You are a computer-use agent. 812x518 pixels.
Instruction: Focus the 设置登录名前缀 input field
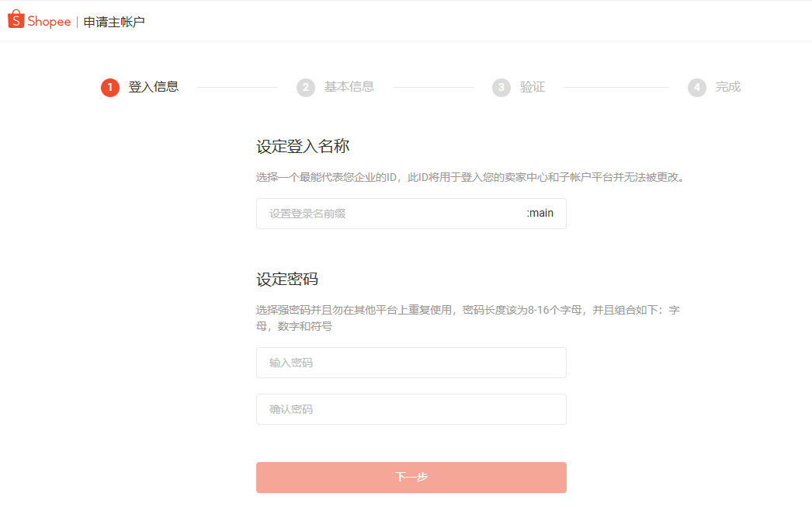coord(373,213)
